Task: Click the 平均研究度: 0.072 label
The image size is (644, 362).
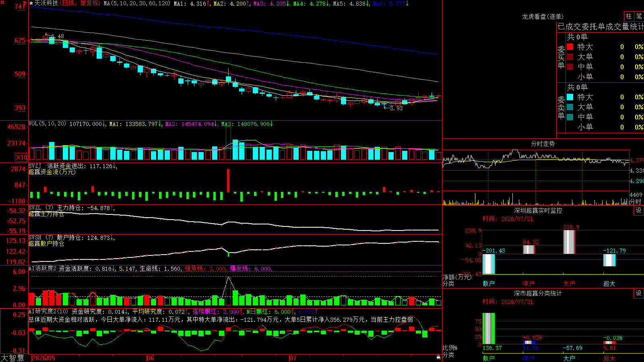Action: click(160, 311)
